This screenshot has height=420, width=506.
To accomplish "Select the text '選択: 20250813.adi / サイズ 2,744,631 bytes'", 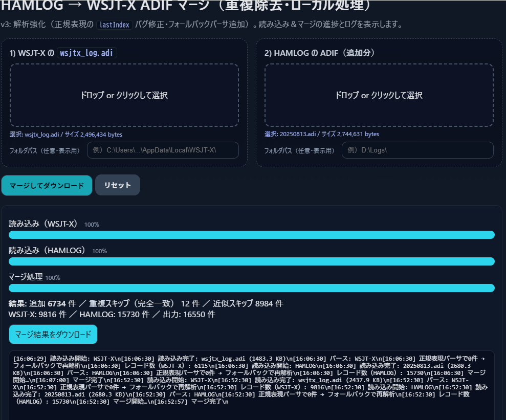I will (322, 134).
